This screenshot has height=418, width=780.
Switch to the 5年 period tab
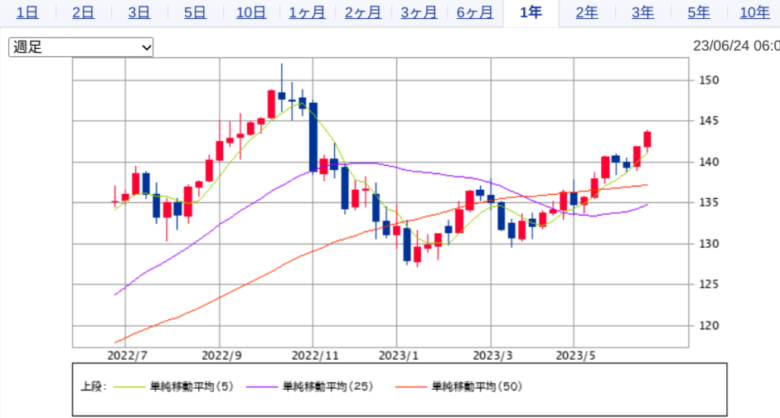699,12
